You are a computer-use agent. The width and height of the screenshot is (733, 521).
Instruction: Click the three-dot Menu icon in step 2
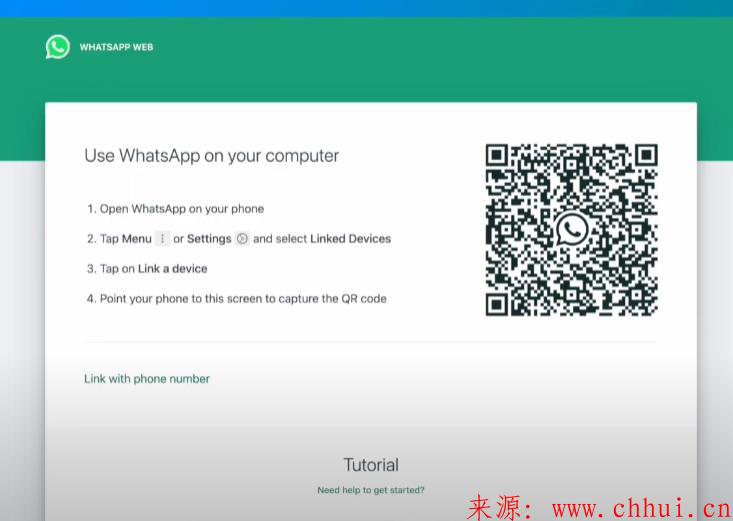click(162, 239)
